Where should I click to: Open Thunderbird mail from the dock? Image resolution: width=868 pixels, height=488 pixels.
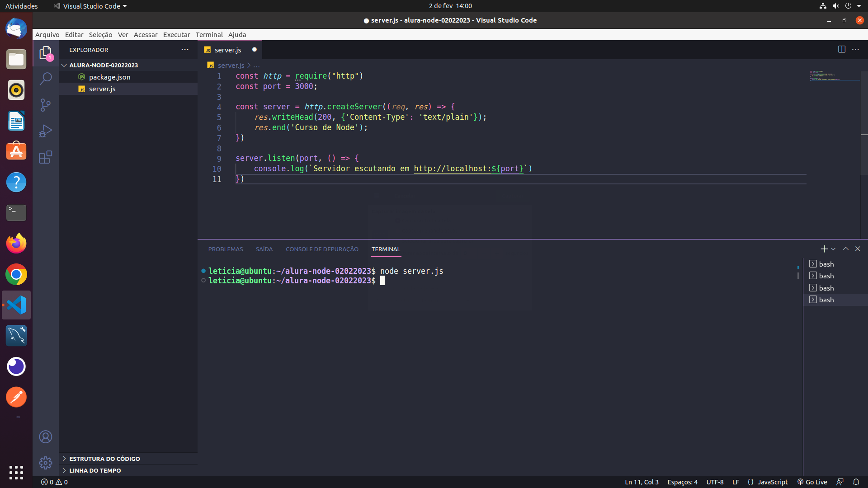pyautogui.click(x=16, y=28)
